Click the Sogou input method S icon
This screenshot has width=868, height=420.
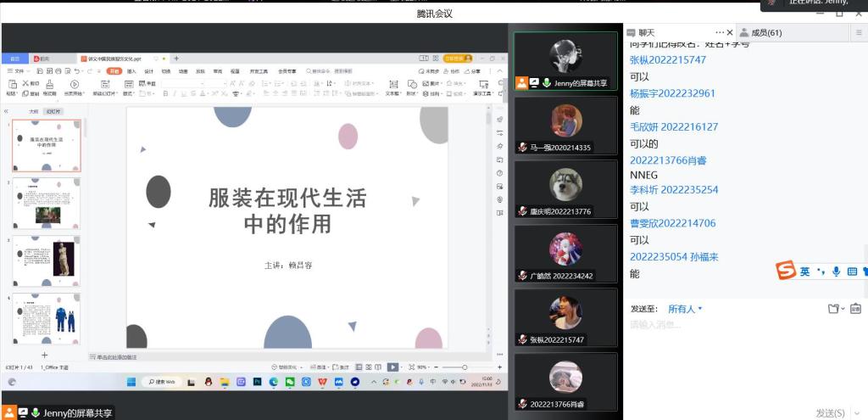[x=786, y=272]
